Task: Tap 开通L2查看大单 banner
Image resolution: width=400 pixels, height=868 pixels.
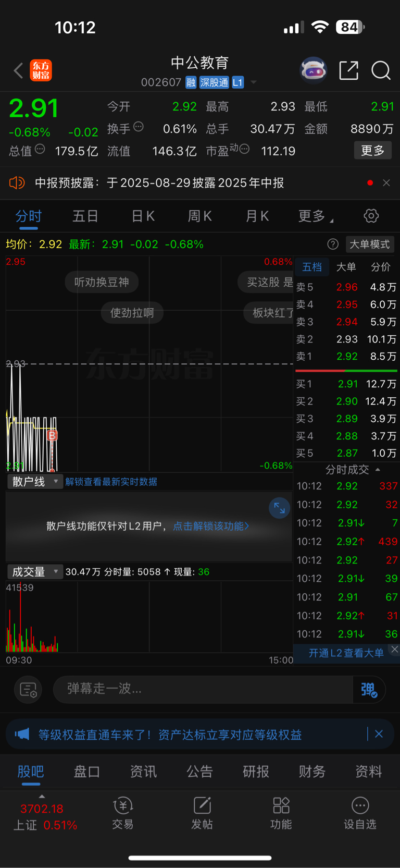Action: pos(346,653)
